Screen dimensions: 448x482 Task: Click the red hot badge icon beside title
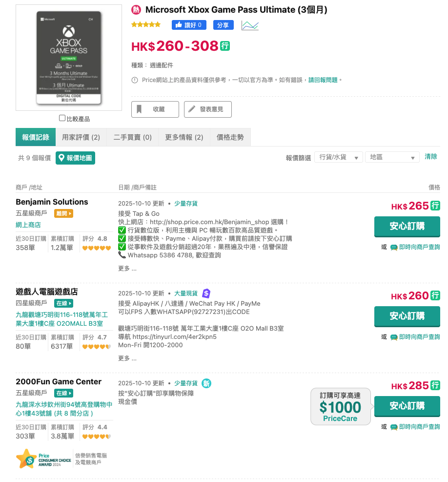[x=137, y=10]
